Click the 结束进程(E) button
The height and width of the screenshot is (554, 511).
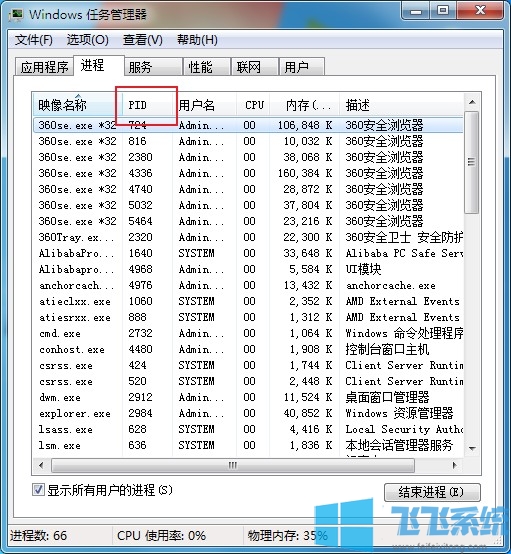[432, 492]
